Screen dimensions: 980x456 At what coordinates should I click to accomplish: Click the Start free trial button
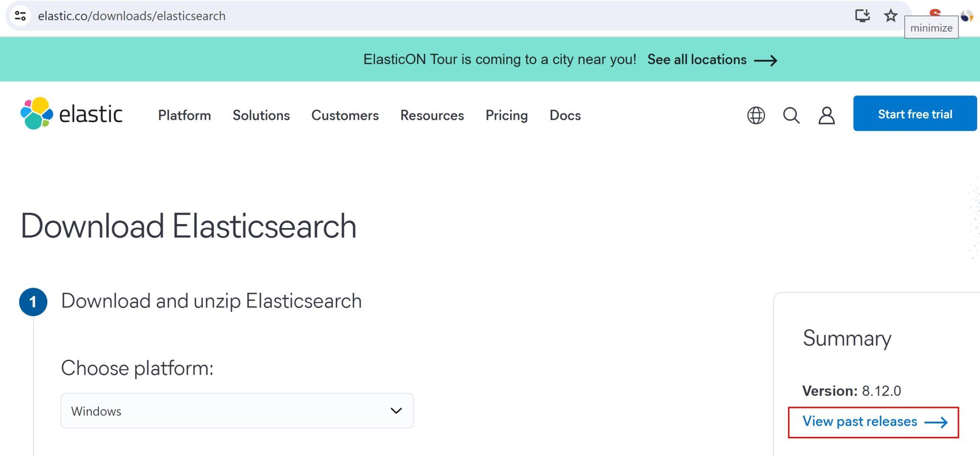914,114
